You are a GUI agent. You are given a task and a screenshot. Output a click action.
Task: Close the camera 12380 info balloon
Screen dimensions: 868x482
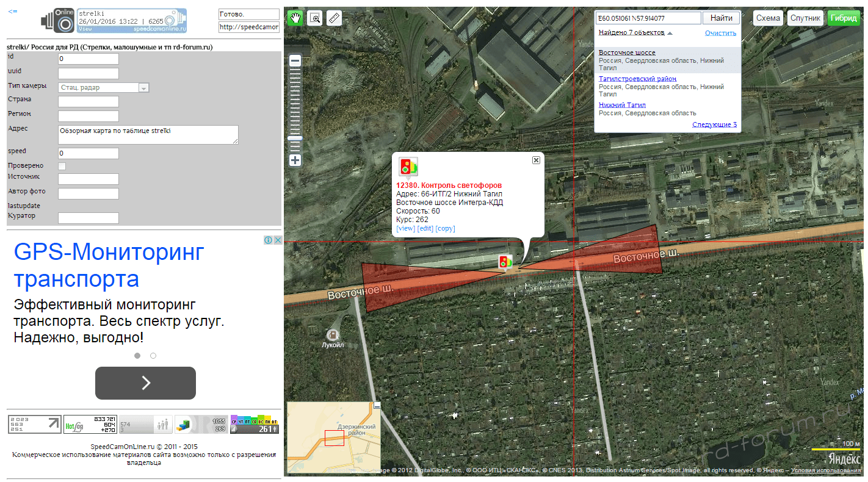[x=536, y=160]
